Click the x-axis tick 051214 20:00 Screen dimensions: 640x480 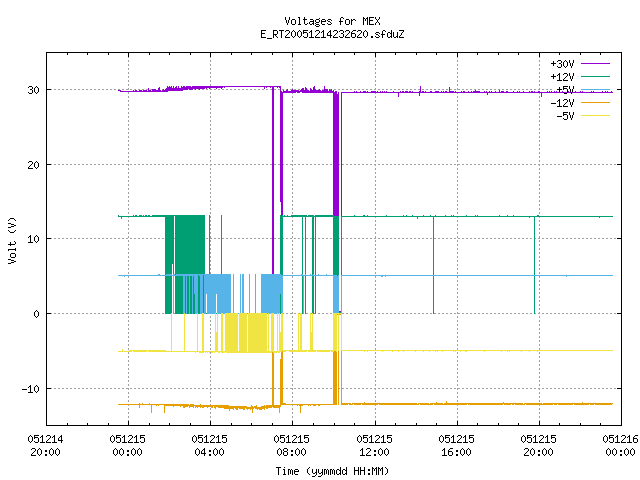45,446
